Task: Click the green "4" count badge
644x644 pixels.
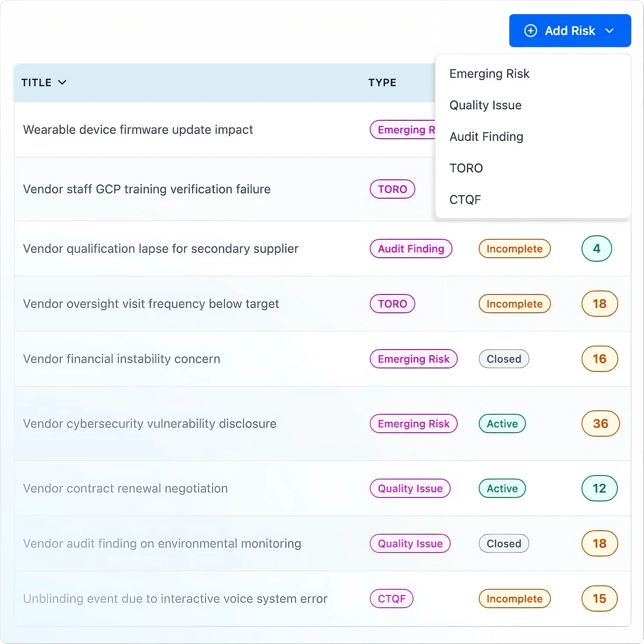Action: 596,248
